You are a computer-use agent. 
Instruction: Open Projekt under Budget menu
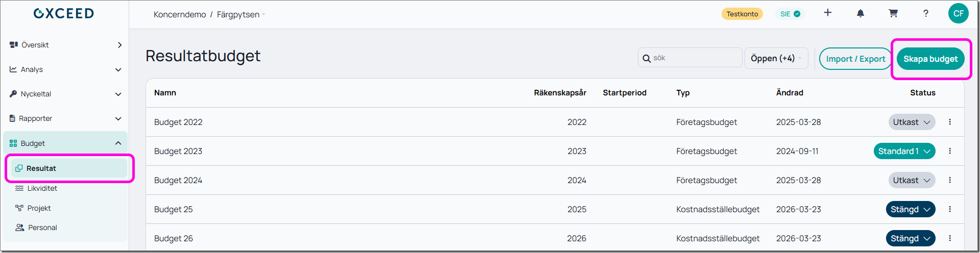39,208
